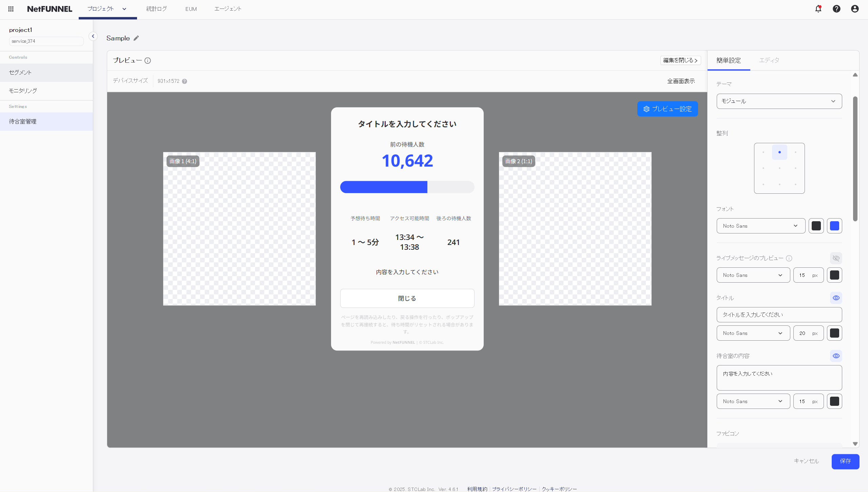
Task: Open the 統計ログ menu item
Action: pos(156,9)
